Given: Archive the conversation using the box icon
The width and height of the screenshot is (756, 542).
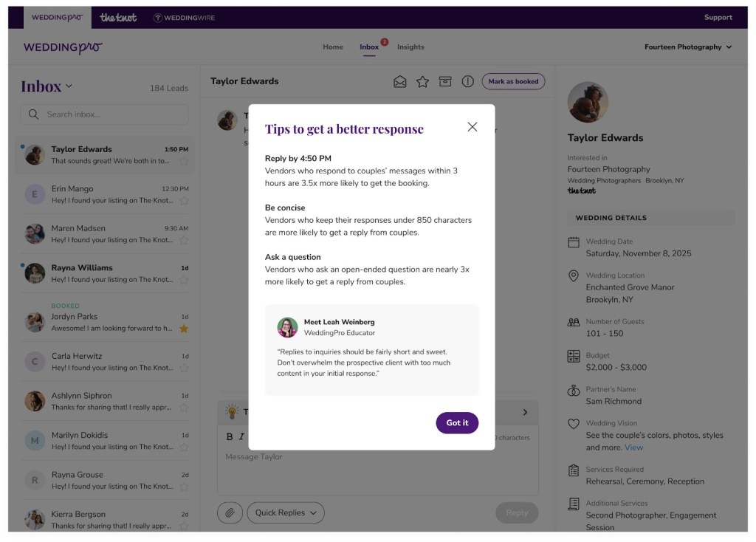Looking at the screenshot, I should point(445,81).
